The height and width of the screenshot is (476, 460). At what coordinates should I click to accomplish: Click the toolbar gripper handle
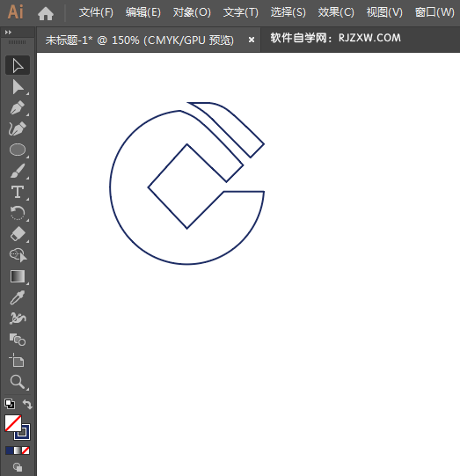(17, 42)
